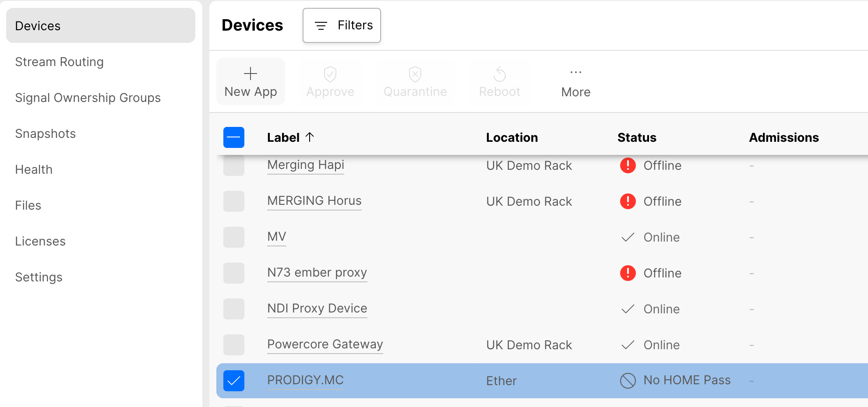Click the Online checkmark icon for MV
The height and width of the screenshot is (407, 868).
pos(628,237)
